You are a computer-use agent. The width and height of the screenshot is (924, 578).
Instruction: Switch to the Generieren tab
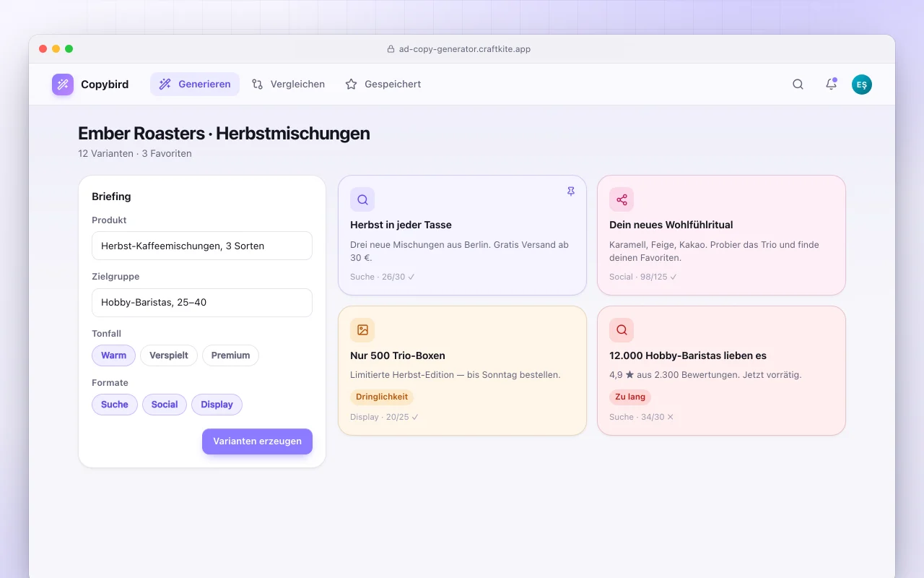[195, 85]
